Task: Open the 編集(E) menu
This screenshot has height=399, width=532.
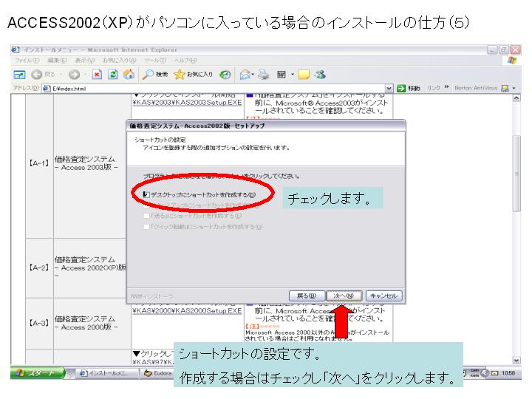Action: click(x=57, y=61)
